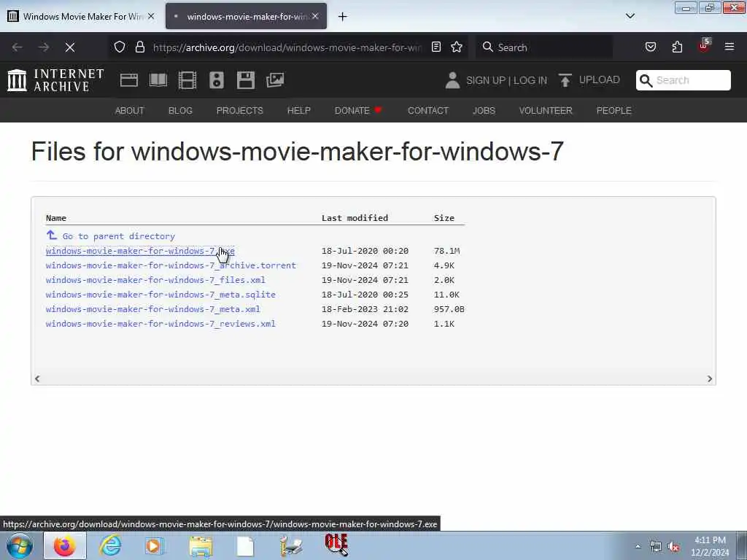Close the Windows Movie Maker For Win tab
Viewport: 747px width, 560px height.
pyautogui.click(x=151, y=16)
